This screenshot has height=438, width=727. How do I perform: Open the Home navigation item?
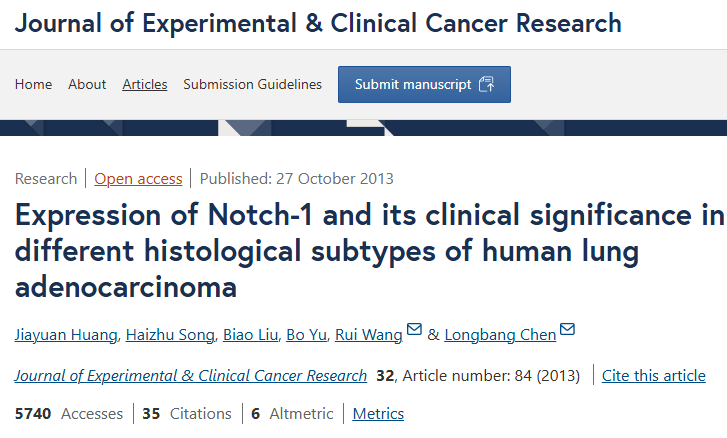pyautogui.click(x=33, y=84)
